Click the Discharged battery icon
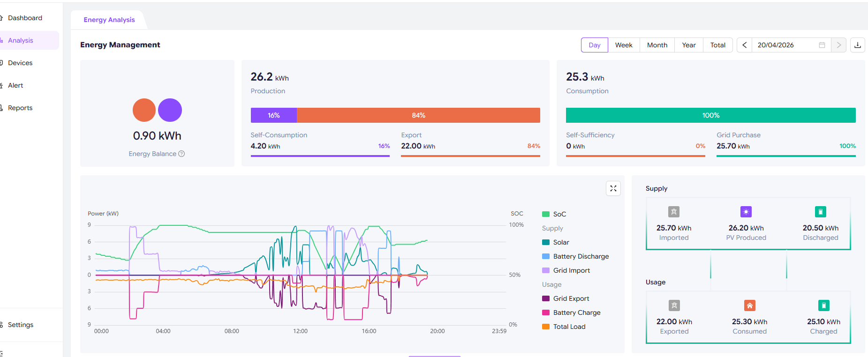 click(820, 212)
